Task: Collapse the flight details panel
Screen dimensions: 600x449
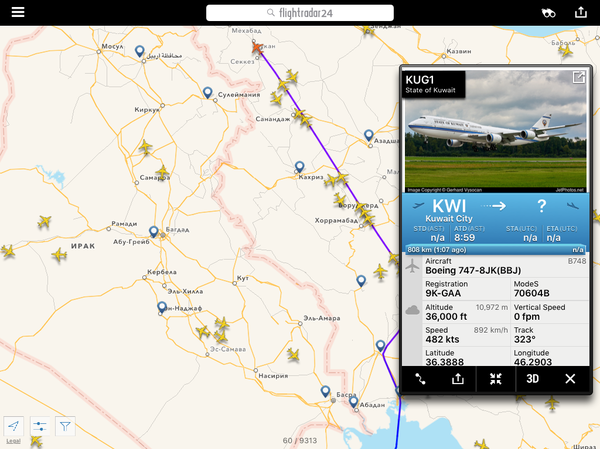Action: [496, 379]
